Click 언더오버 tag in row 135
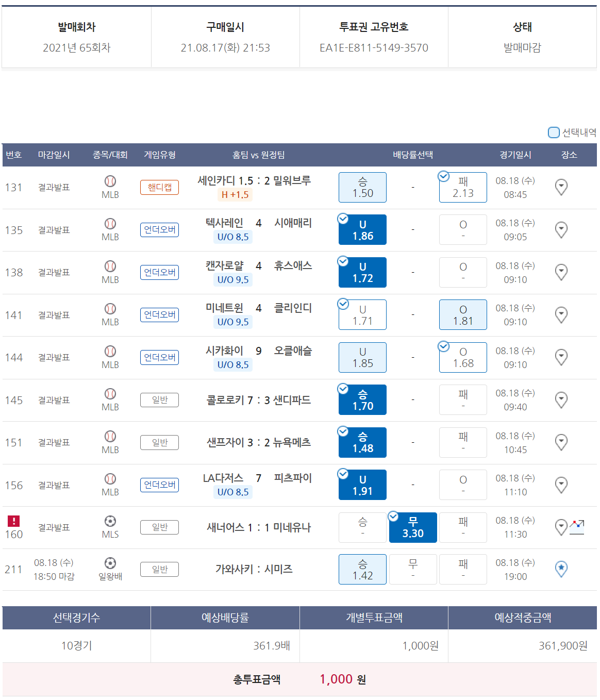 pyautogui.click(x=159, y=229)
